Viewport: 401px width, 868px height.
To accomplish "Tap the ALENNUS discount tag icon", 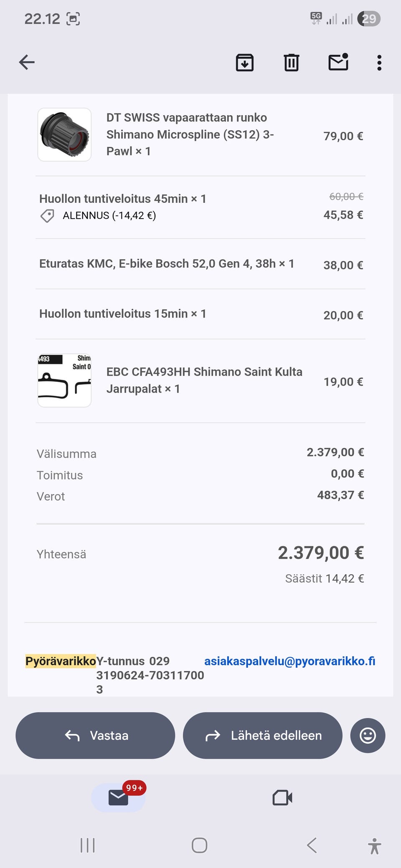I will 47,216.
